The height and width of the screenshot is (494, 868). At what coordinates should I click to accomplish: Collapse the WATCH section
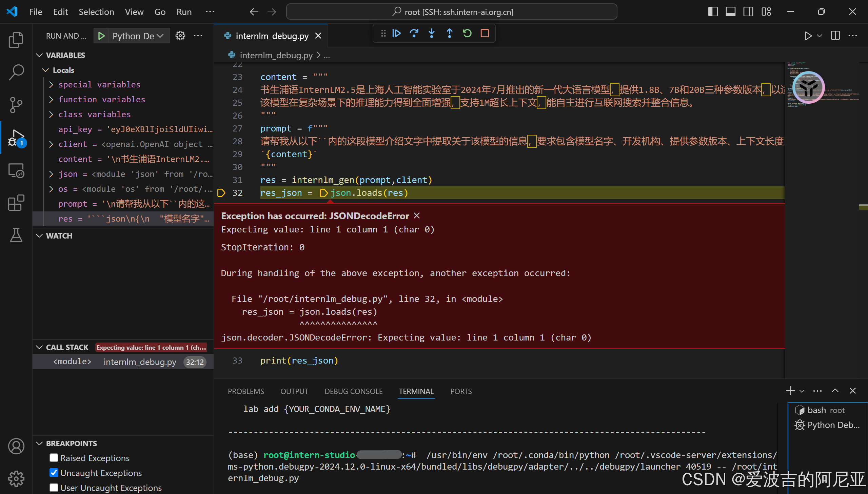pos(39,236)
